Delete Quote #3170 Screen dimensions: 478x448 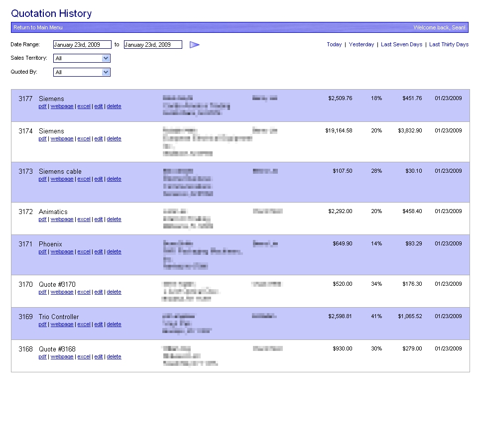point(114,292)
